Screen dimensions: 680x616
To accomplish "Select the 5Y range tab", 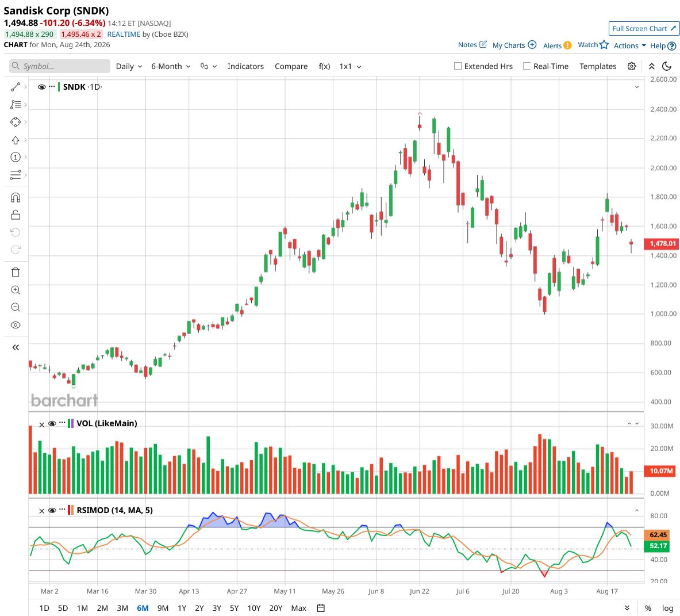I will tap(234, 608).
